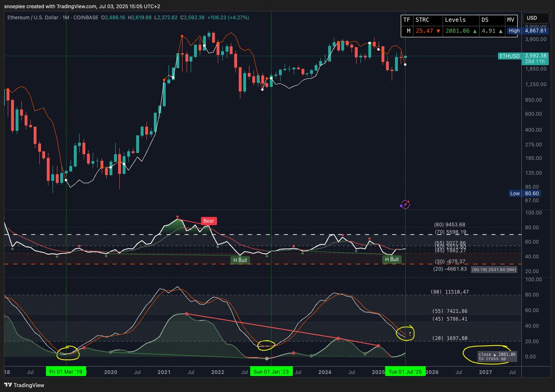Click the green Fri 01 Mar '19 marker
This screenshot has height=392, width=555.
click(x=66, y=371)
